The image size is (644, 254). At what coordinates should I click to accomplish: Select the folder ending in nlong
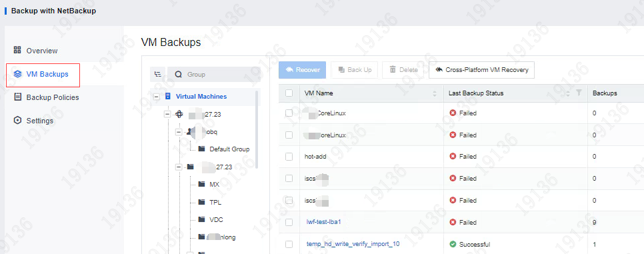[x=221, y=237]
